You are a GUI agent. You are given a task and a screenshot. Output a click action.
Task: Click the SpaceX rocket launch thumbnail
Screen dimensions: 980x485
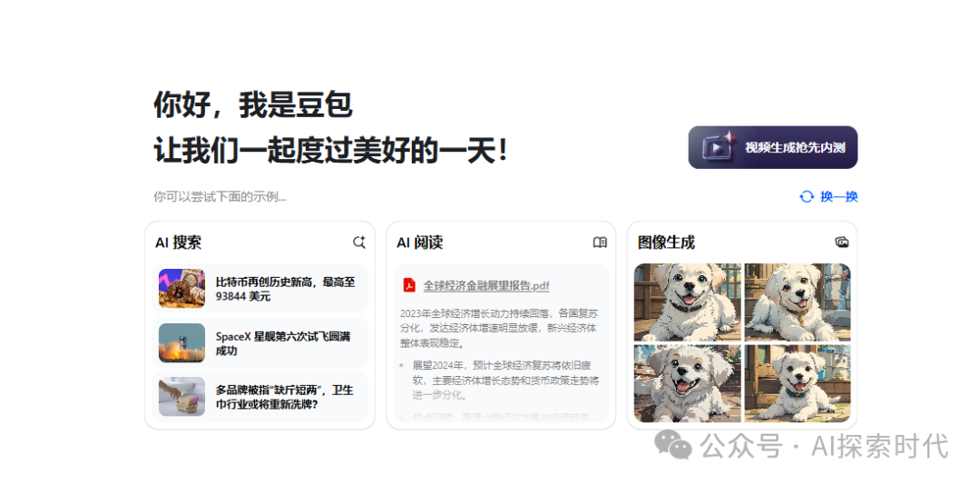181,342
